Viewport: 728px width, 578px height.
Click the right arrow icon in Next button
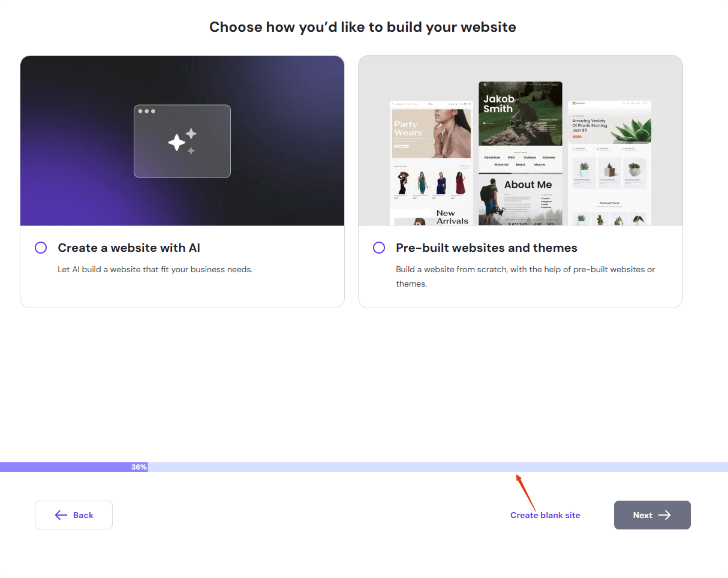coord(664,515)
